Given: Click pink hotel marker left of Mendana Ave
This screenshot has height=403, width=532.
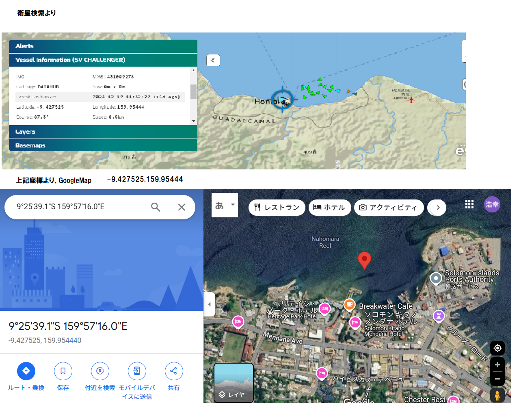Looking at the screenshot, I should [238, 322].
